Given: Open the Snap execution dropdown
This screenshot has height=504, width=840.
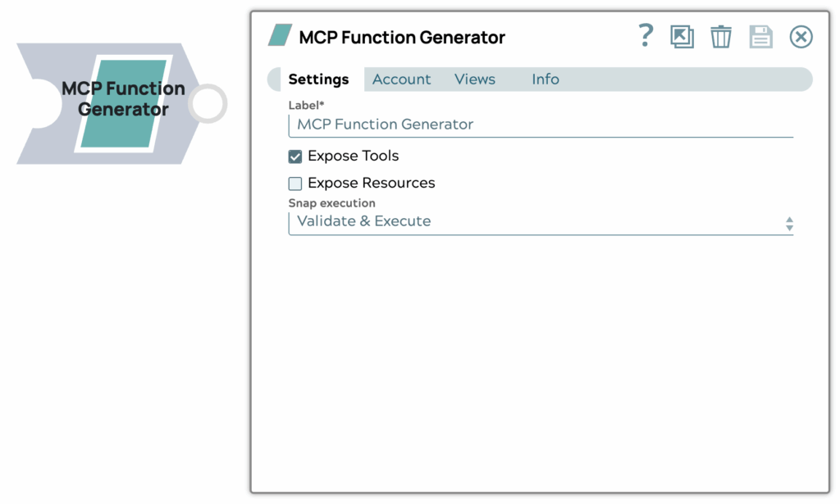Looking at the screenshot, I should click(x=540, y=221).
